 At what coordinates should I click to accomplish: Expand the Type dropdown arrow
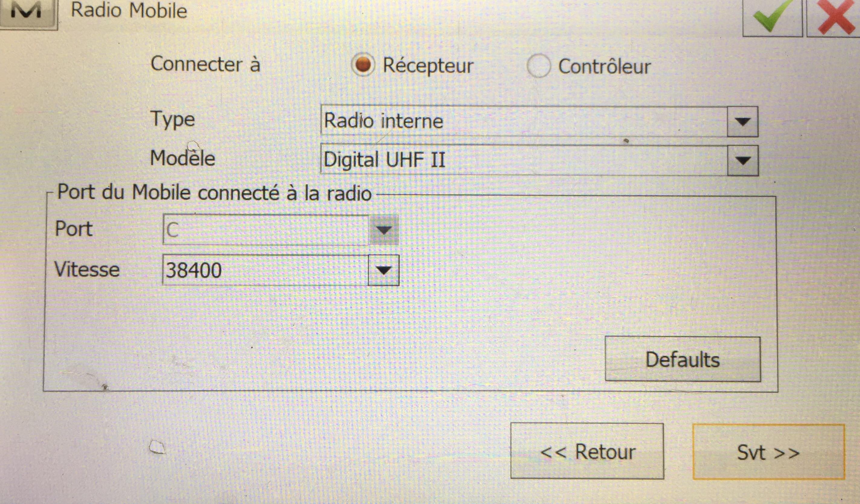coord(743,122)
